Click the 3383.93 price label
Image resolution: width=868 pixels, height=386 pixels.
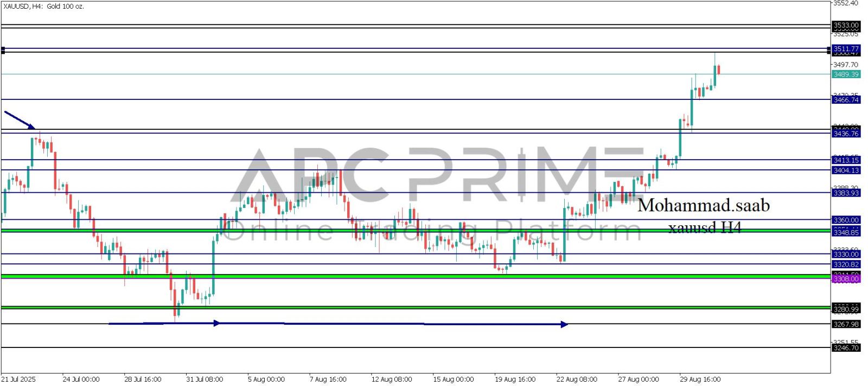click(846, 193)
